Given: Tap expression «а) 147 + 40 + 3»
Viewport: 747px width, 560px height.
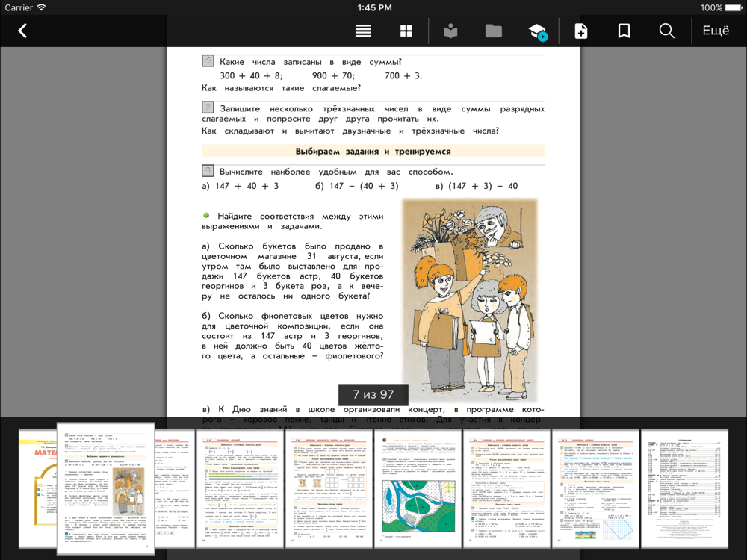Looking at the screenshot, I should point(241,186).
